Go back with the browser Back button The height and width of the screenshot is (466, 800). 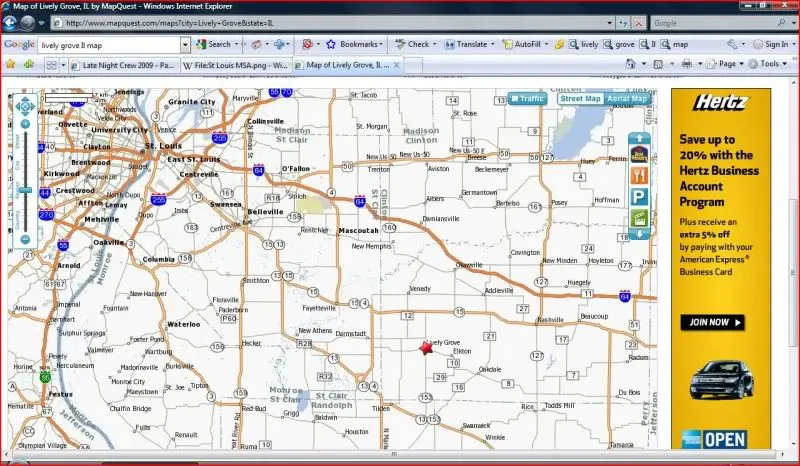tap(10, 23)
